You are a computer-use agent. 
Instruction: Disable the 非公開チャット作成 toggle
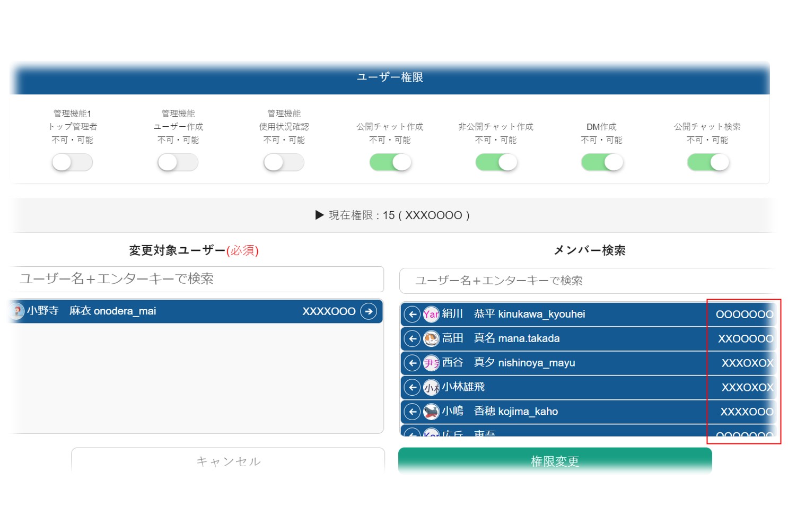pos(496,162)
